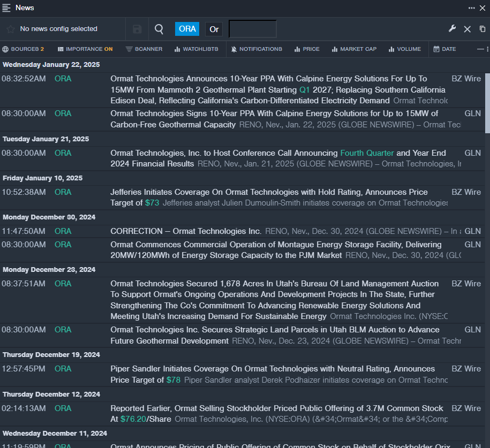This screenshot has width=490, height=448.
Task: Open the Watchlists filter
Action: (196, 49)
